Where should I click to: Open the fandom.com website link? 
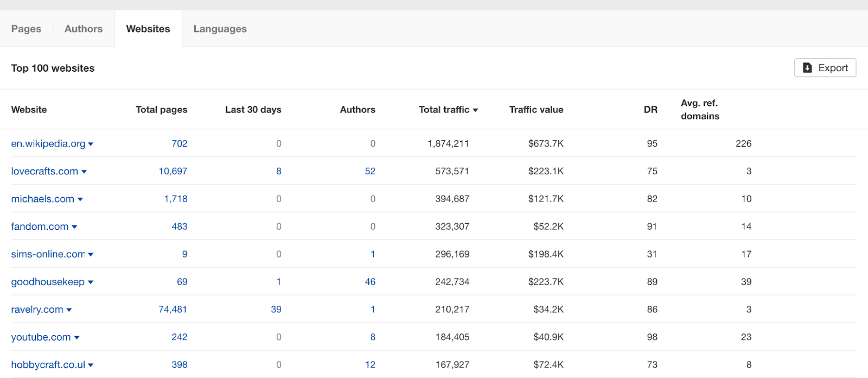(x=40, y=226)
